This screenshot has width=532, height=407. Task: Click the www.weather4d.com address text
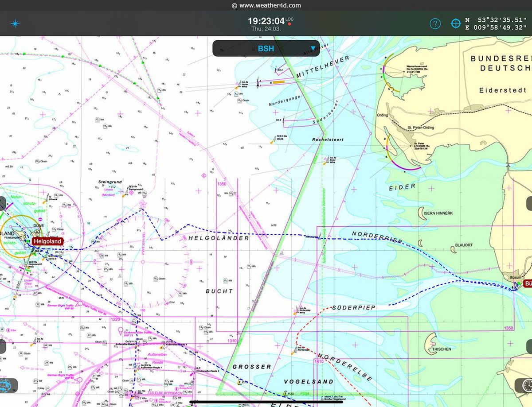[x=270, y=5]
